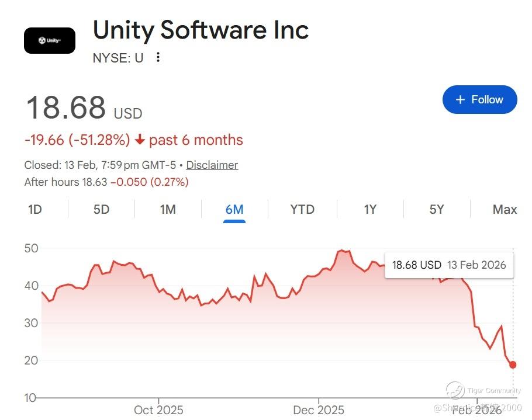Show the 5Y price chart
Viewport: 532px width, 420px height.
[437, 210]
